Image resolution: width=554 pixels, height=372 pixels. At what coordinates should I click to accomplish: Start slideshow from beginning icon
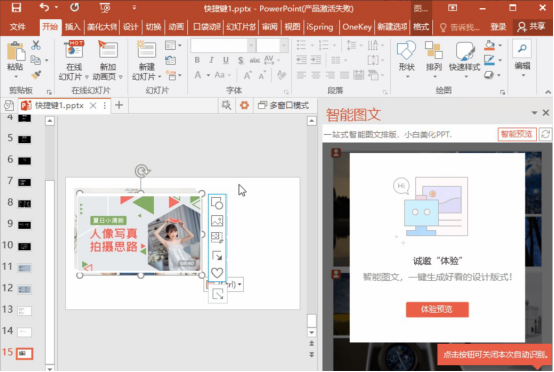(105, 7)
